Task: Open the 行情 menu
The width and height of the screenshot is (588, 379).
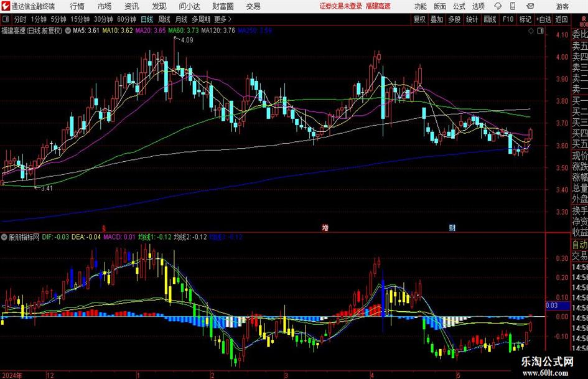Action: point(77,6)
